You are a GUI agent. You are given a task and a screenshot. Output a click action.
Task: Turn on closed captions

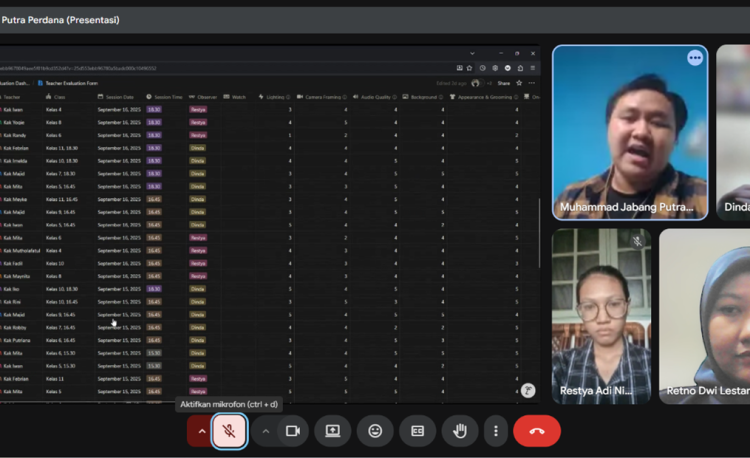pyautogui.click(x=418, y=431)
